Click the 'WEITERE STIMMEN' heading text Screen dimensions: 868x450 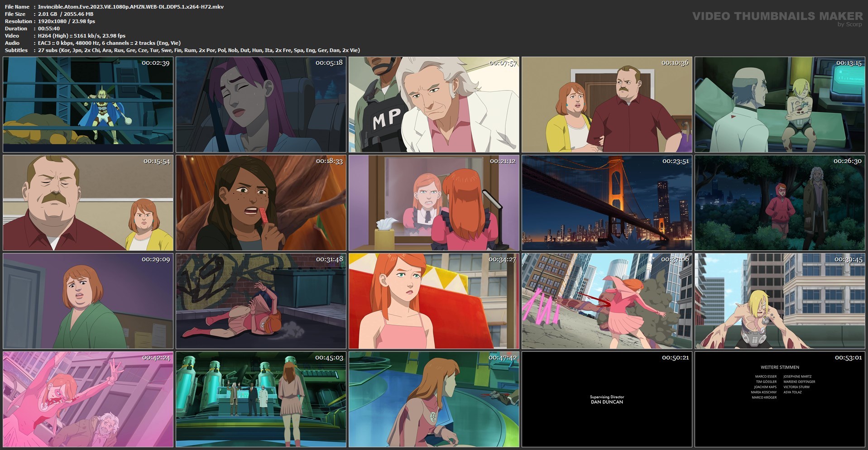point(780,367)
